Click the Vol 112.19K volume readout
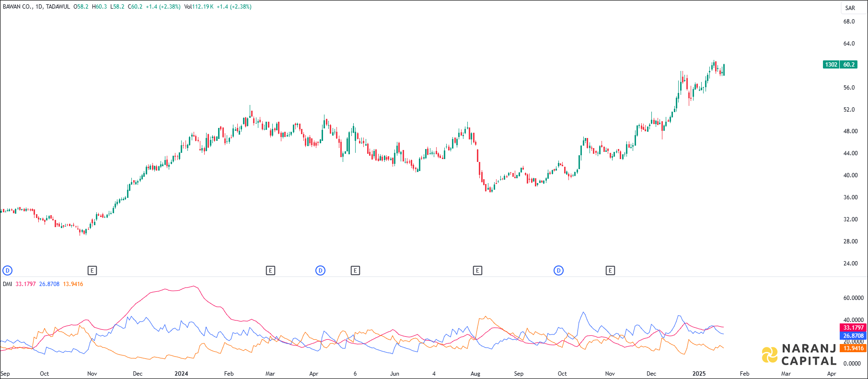868x379 pixels. pos(199,7)
